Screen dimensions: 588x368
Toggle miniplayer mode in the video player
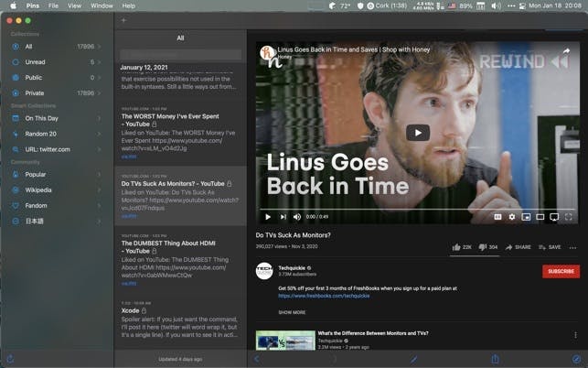tap(526, 217)
